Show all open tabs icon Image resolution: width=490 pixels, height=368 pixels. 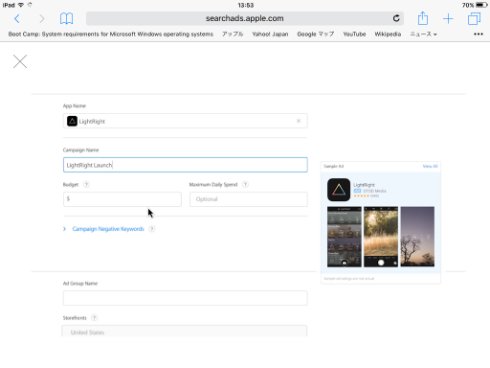point(474,19)
